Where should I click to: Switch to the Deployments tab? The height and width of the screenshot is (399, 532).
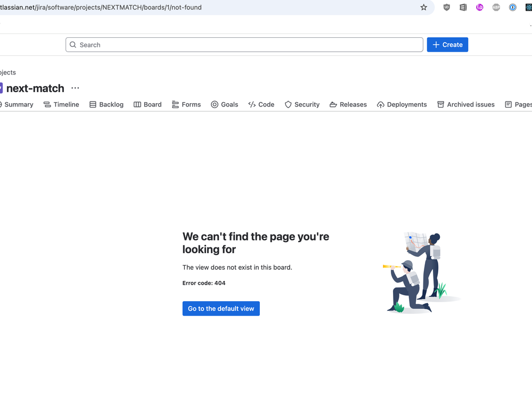(402, 104)
